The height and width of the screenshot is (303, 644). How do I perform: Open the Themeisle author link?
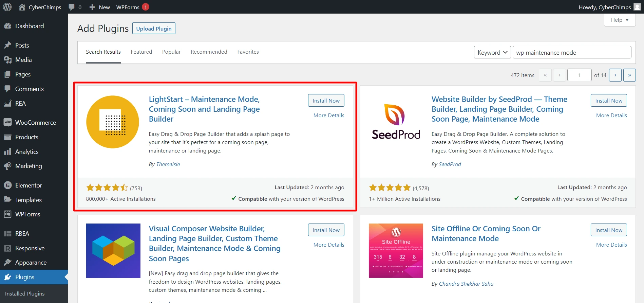pos(168,164)
